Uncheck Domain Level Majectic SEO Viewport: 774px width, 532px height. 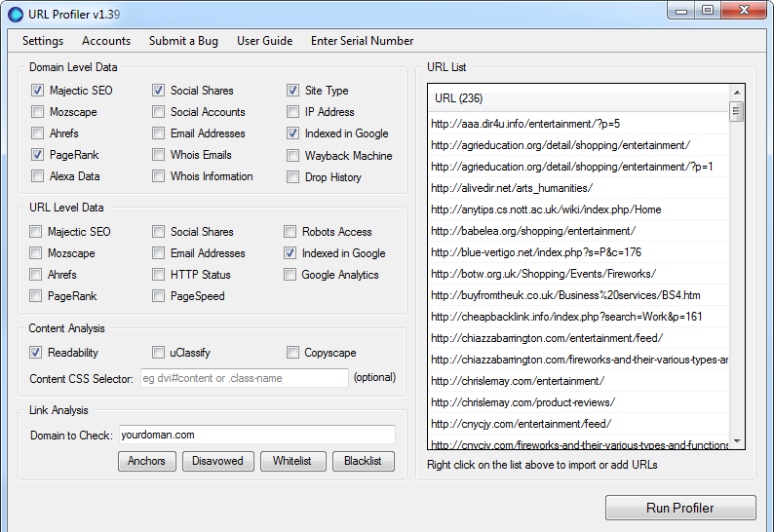[37, 91]
